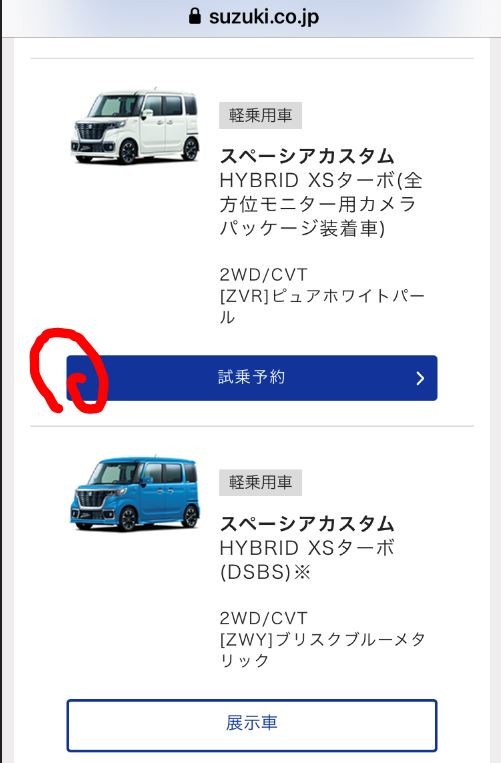
Task: Tap the divider line between car listings
Action: tap(252, 426)
